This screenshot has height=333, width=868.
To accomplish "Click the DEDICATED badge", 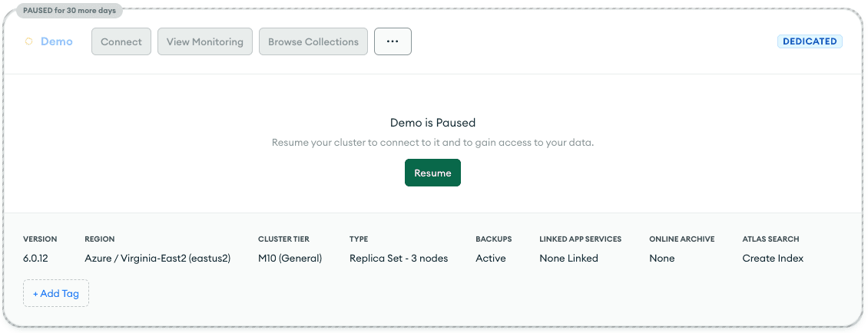I will (810, 41).
